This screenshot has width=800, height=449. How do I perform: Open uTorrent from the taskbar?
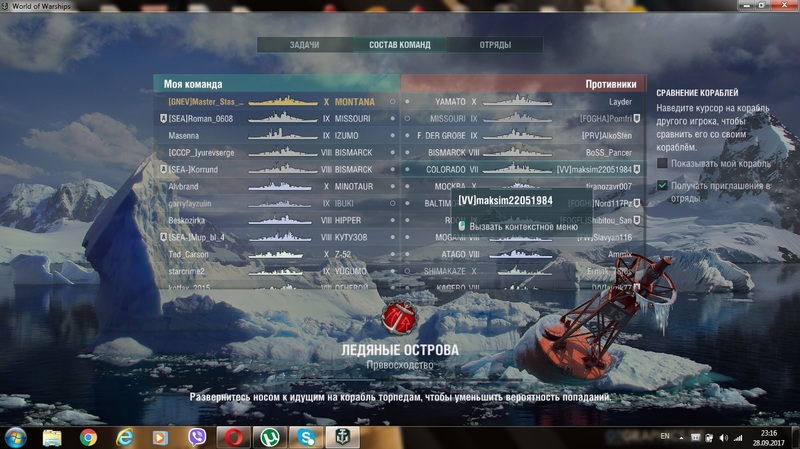point(270,437)
